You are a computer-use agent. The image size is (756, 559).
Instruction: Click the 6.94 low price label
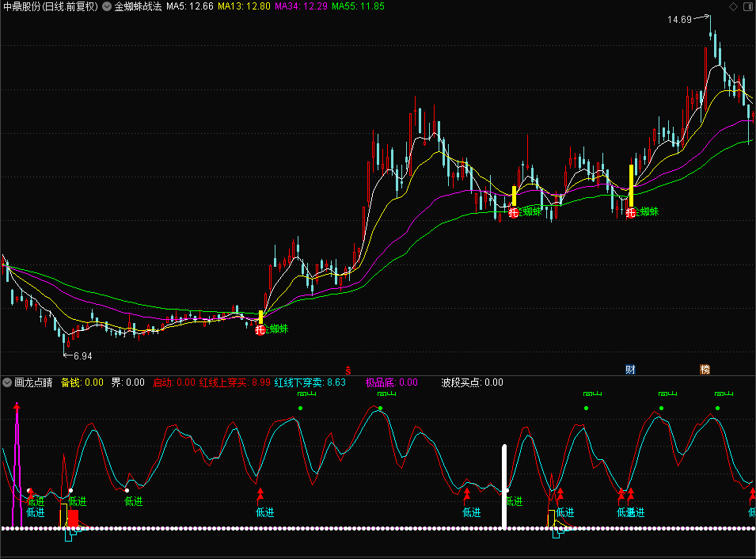[83, 356]
